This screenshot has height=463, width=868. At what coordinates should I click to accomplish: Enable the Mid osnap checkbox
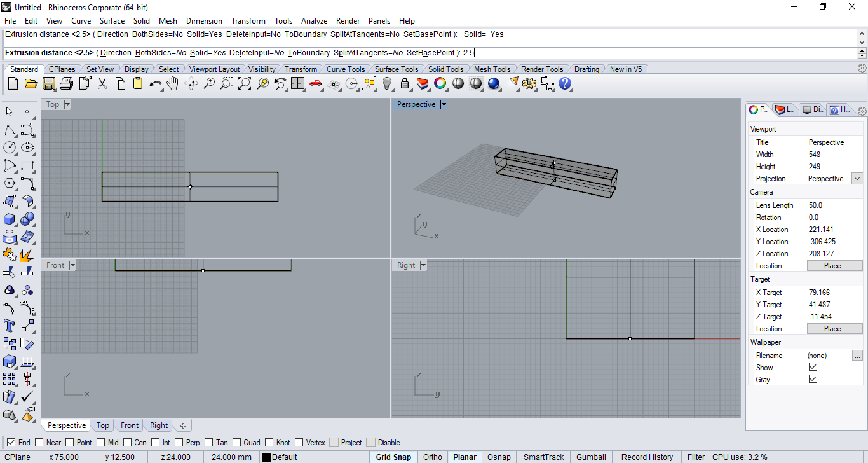click(100, 443)
